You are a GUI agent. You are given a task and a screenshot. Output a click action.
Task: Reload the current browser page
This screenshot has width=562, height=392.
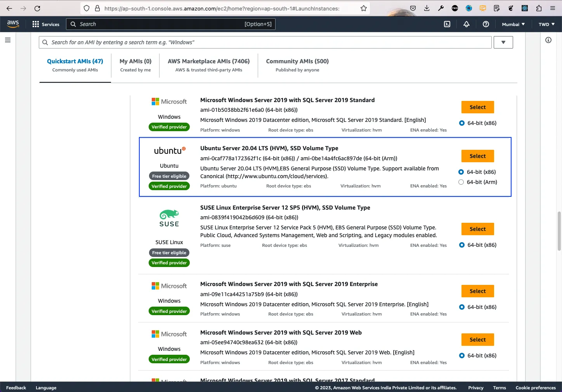coord(37,8)
